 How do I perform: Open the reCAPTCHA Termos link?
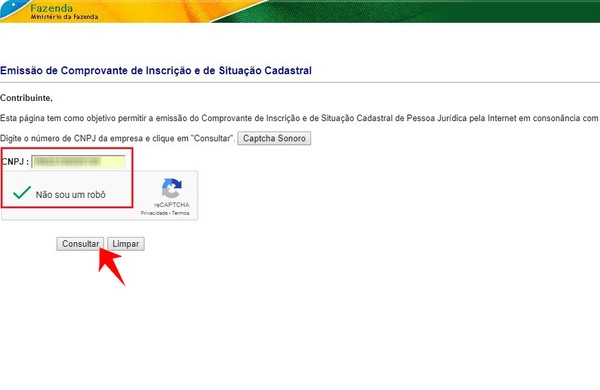180,213
